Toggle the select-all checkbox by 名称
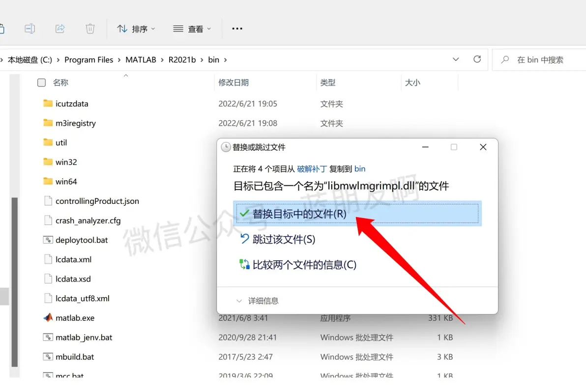Screen dimensions: 586x392 click(x=41, y=83)
